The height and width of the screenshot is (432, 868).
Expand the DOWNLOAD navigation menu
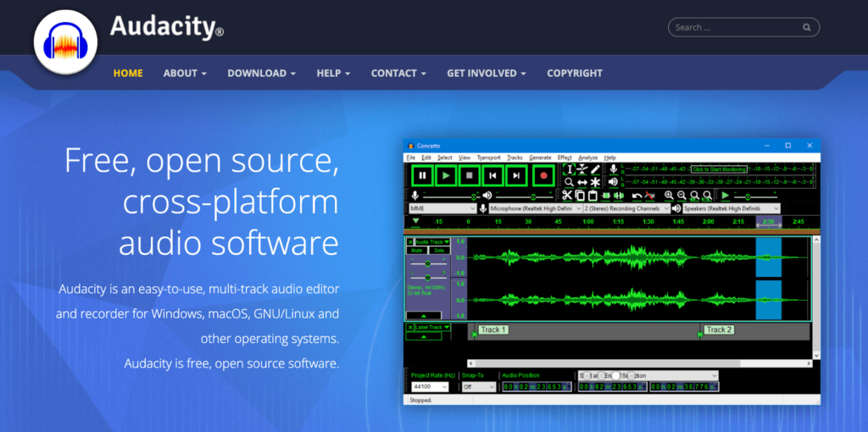pyautogui.click(x=261, y=73)
